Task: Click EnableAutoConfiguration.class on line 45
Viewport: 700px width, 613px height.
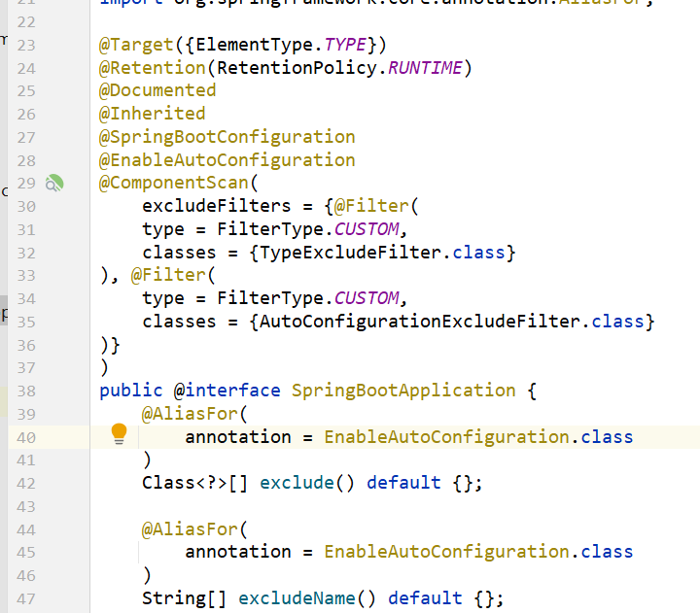Action: pyautogui.click(x=477, y=552)
